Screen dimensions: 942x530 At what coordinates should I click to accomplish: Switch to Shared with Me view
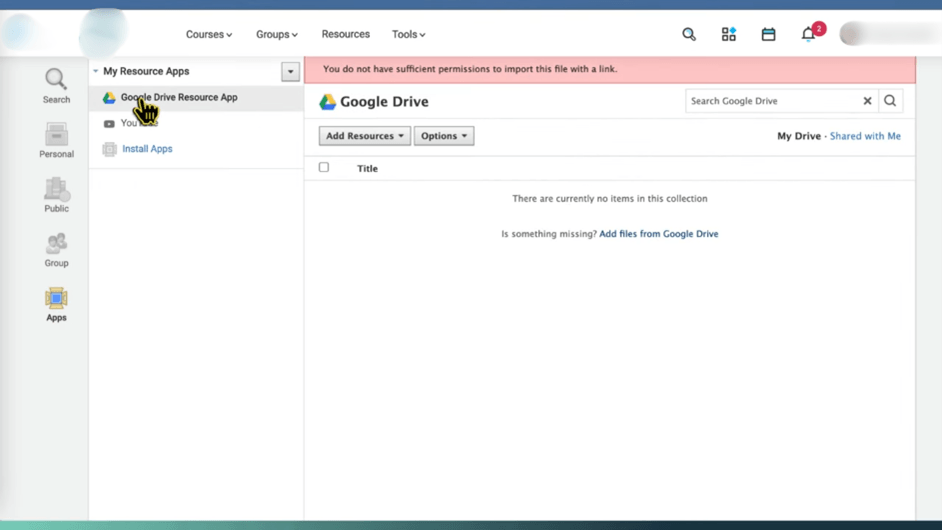pos(865,136)
